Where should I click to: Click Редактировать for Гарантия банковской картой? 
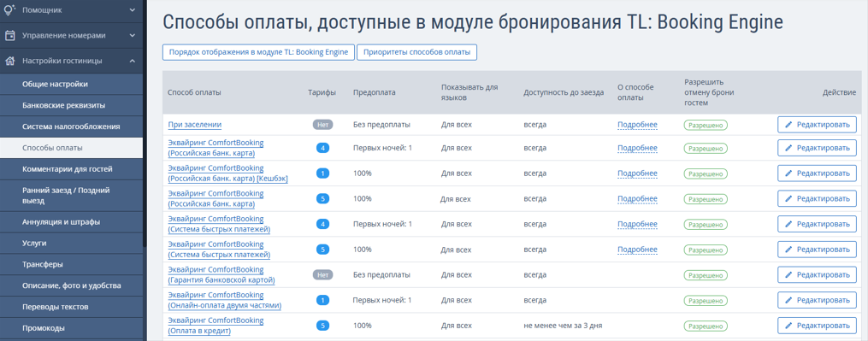pyautogui.click(x=817, y=275)
